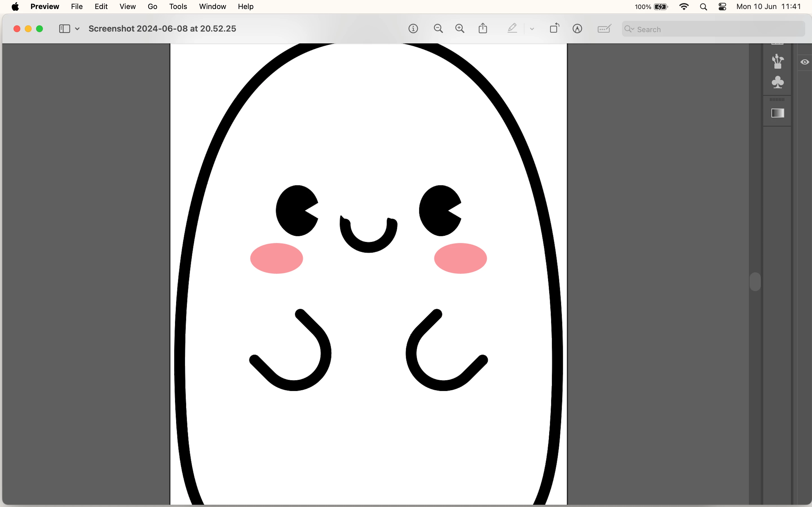
Task: Open the Gradient panel swatch
Action: click(x=777, y=113)
